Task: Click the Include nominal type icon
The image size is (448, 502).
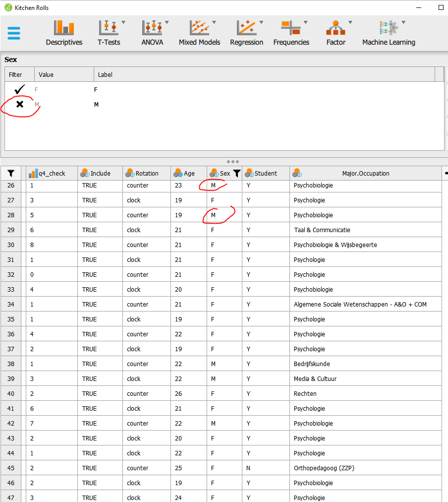Action: point(85,173)
